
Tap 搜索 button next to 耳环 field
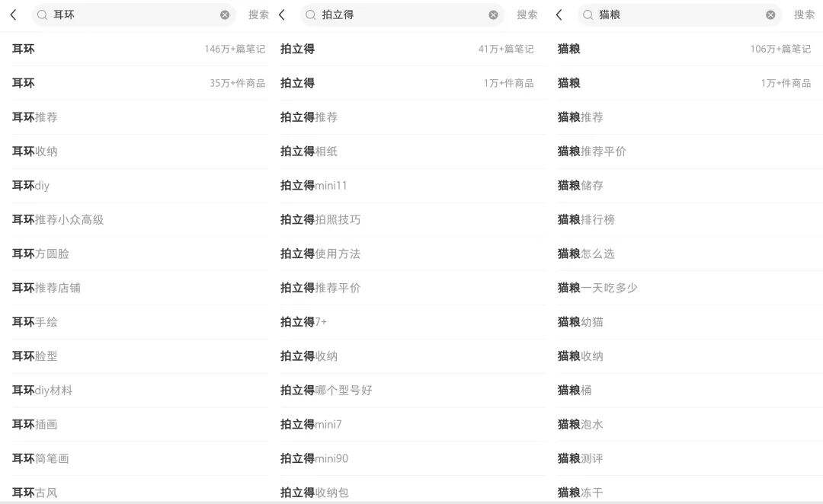(258, 15)
